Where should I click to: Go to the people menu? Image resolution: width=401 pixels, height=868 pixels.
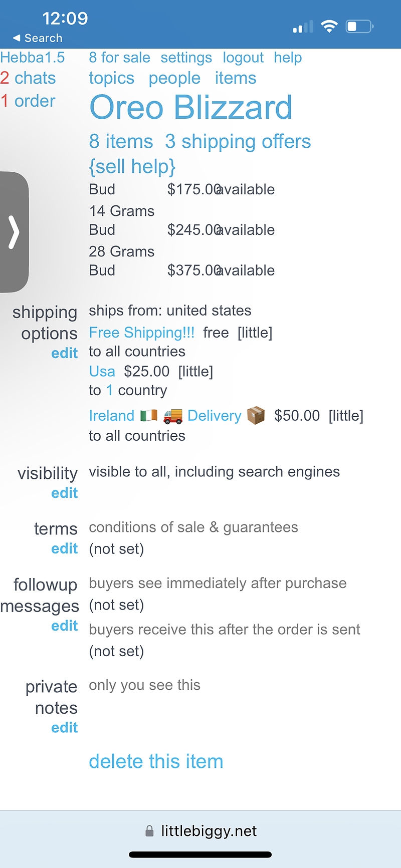tap(174, 78)
